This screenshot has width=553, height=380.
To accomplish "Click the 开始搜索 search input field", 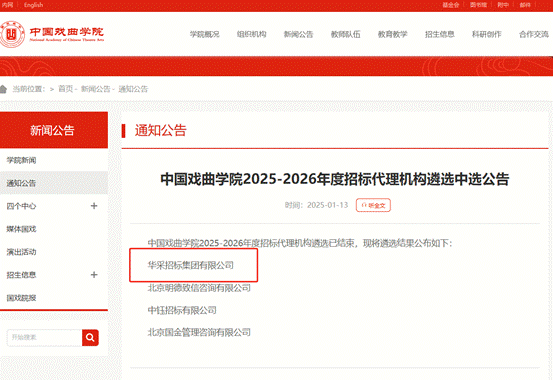I will pyautogui.click(x=44, y=338).
